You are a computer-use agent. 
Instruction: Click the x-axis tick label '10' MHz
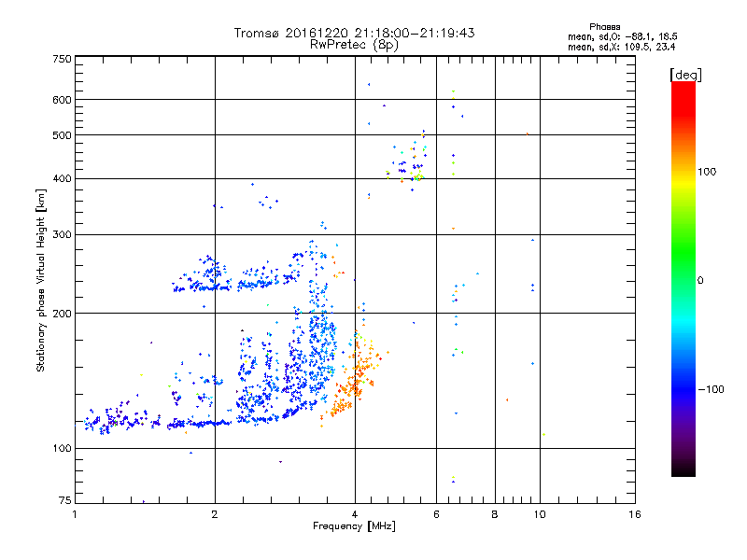pyautogui.click(x=540, y=514)
